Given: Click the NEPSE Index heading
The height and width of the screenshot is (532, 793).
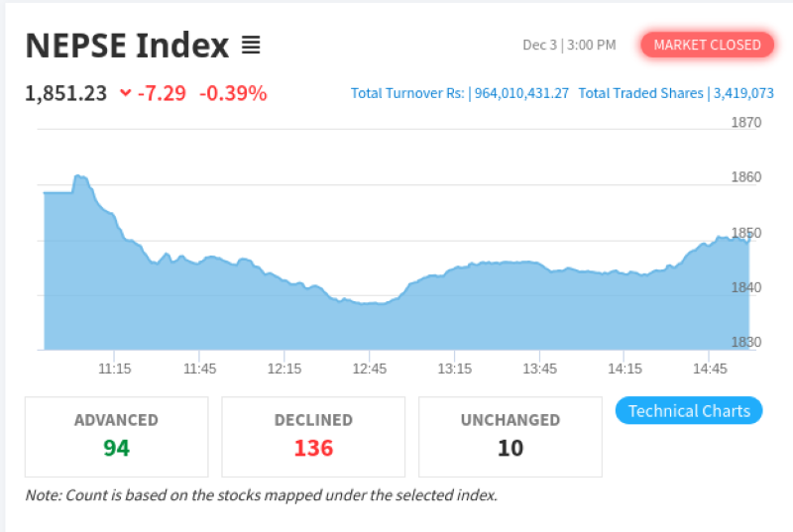Looking at the screenshot, I should [127, 46].
